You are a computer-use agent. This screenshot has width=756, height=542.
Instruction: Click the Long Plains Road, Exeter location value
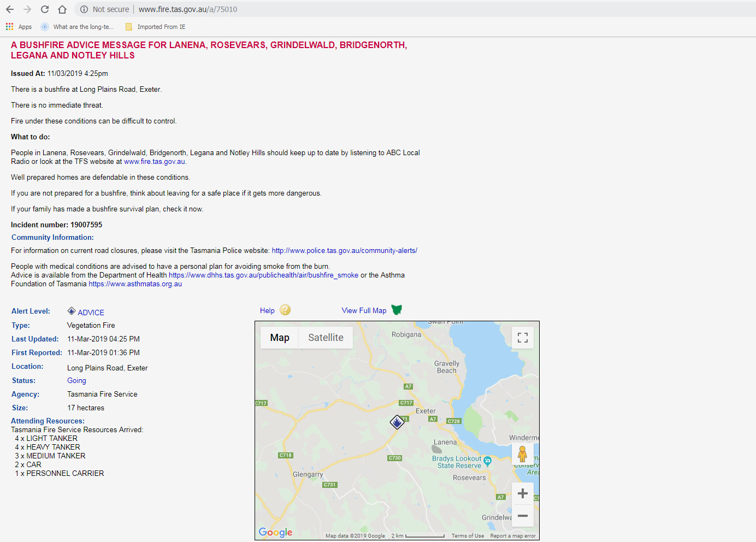pos(108,368)
